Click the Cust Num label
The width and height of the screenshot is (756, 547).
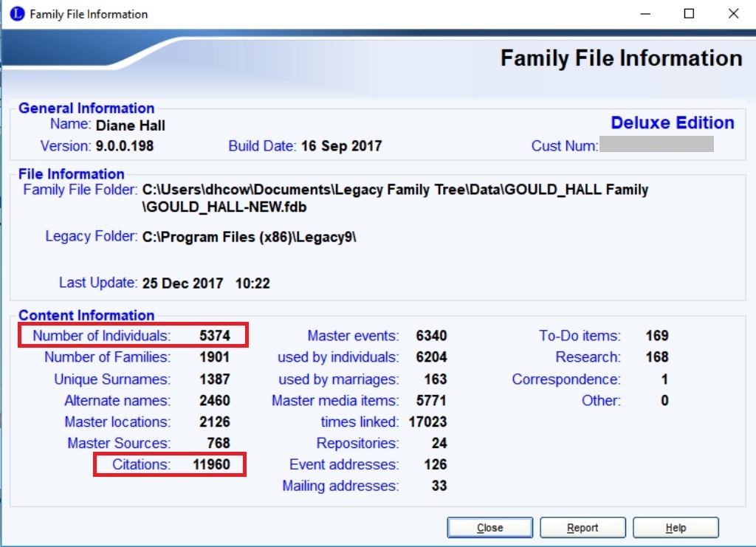(x=565, y=145)
